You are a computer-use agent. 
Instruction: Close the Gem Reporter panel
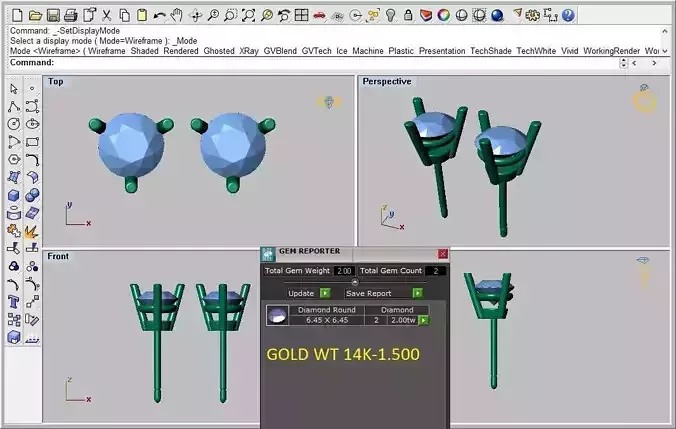pyautogui.click(x=442, y=254)
